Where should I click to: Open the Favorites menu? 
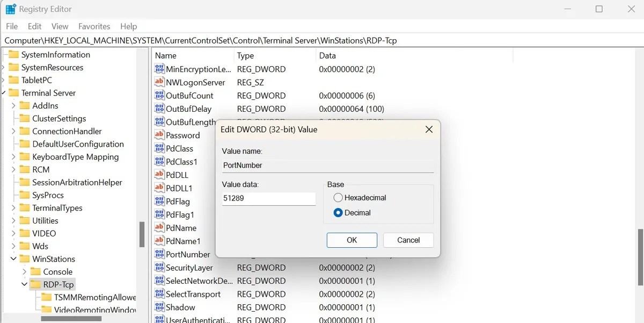(94, 26)
